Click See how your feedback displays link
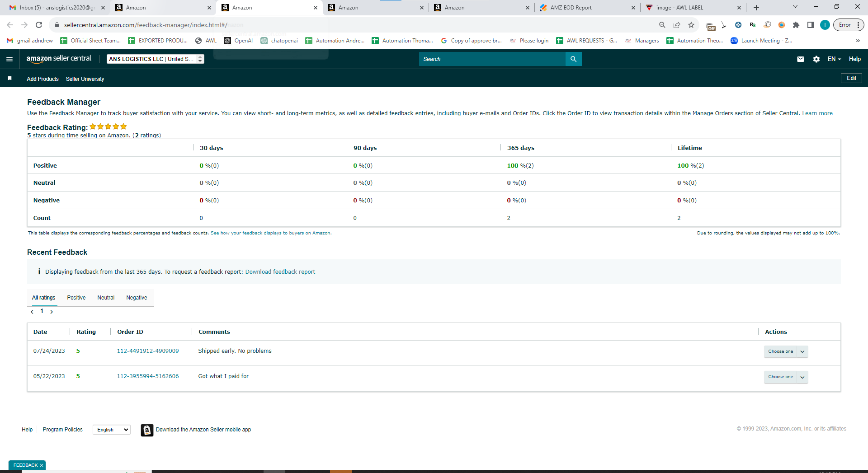Image resolution: width=868 pixels, height=473 pixels. click(270, 233)
